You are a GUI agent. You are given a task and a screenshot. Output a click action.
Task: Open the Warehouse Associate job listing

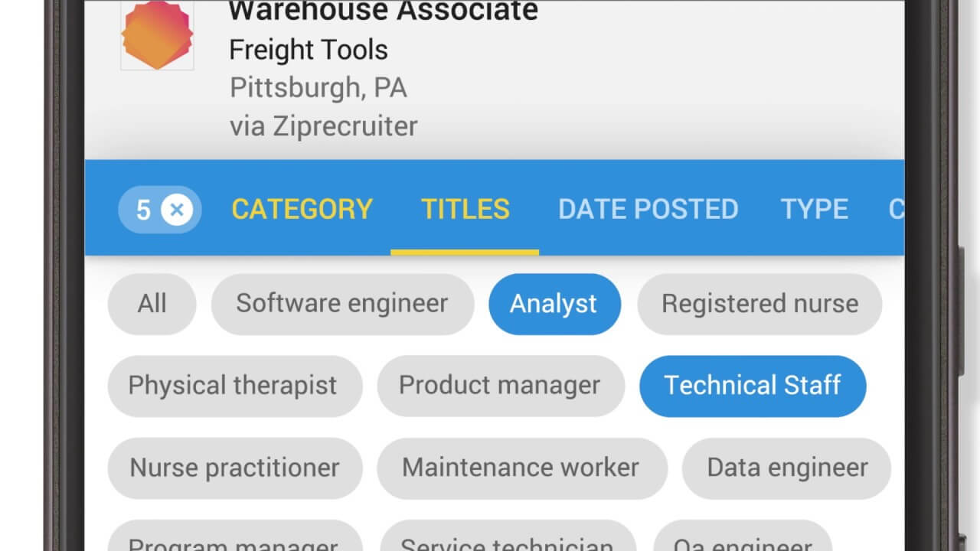(383, 12)
